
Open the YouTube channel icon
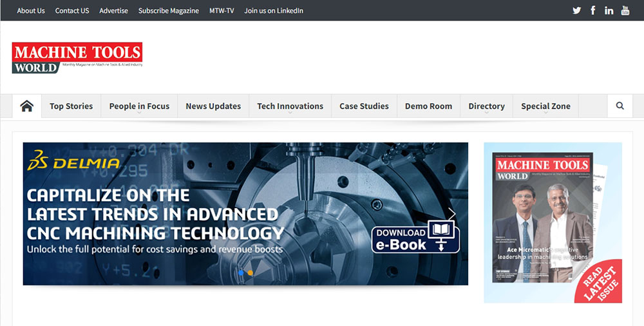tap(625, 10)
